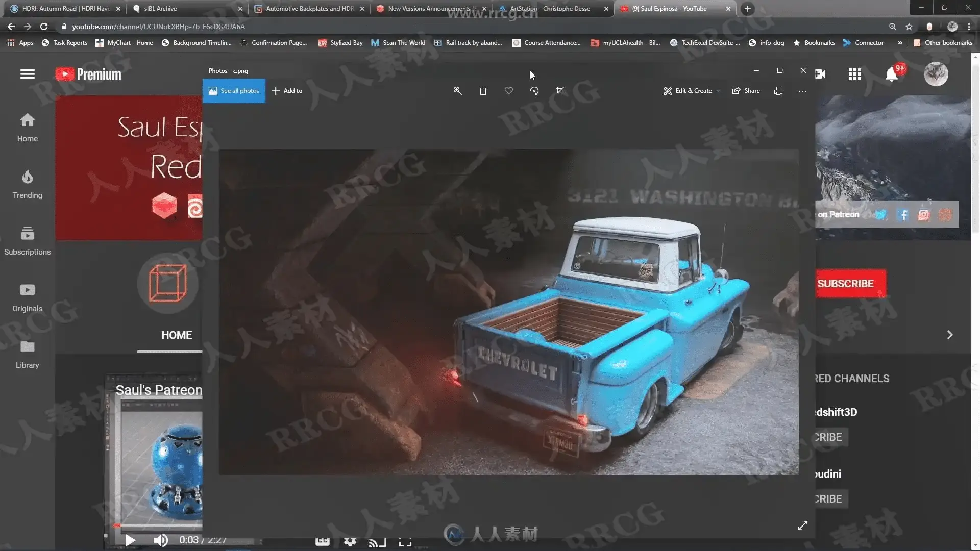Open YouTube notifications bell
This screenshot has width=980, height=551.
tap(891, 74)
